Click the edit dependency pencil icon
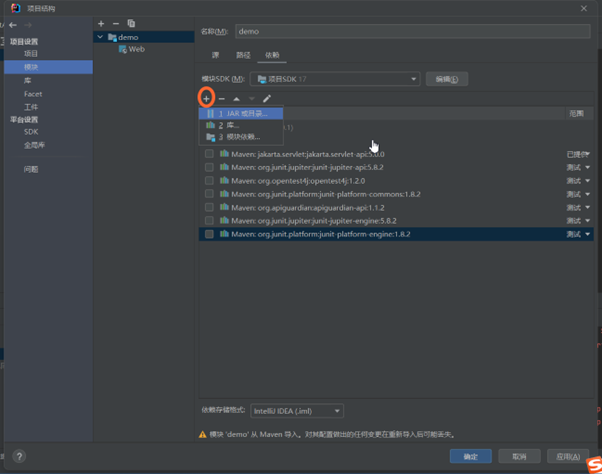 267,99
